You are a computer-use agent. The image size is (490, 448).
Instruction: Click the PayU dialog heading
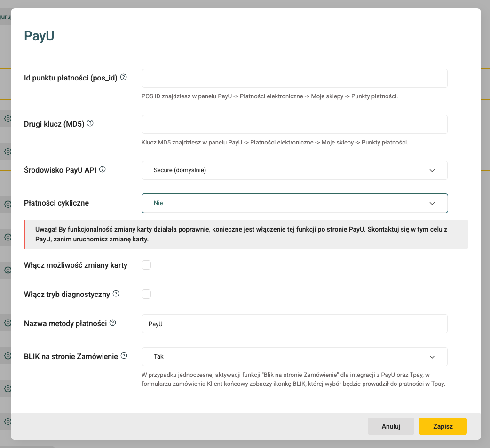click(39, 36)
